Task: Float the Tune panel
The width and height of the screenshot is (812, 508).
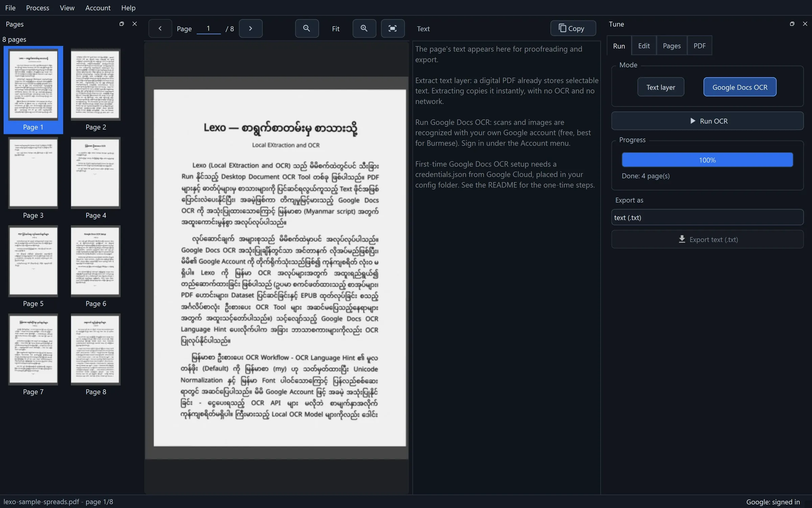Action: click(x=792, y=24)
